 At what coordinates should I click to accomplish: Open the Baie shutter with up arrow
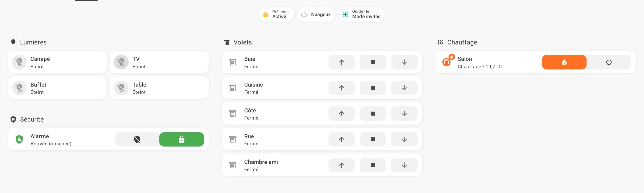point(341,62)
